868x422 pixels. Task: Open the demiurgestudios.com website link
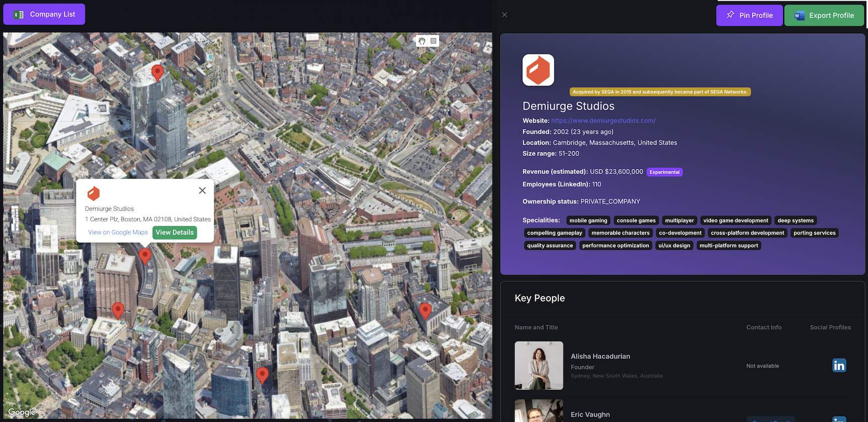point(603,121)
